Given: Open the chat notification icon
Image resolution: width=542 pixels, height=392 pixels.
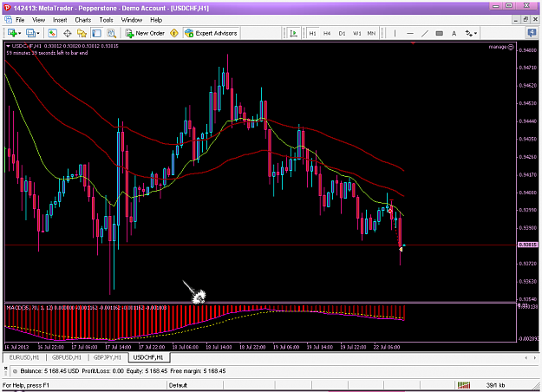Looking at the screenshot, I should (532, 33).
